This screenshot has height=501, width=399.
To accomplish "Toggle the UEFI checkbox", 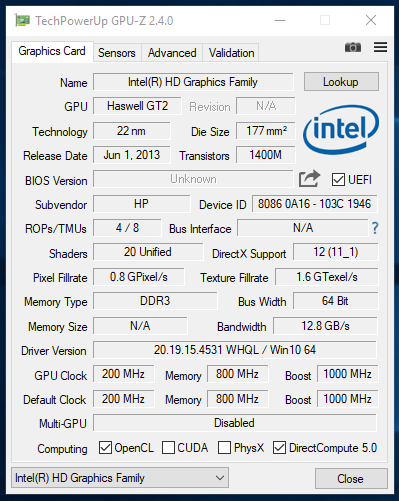I will 338,180.
